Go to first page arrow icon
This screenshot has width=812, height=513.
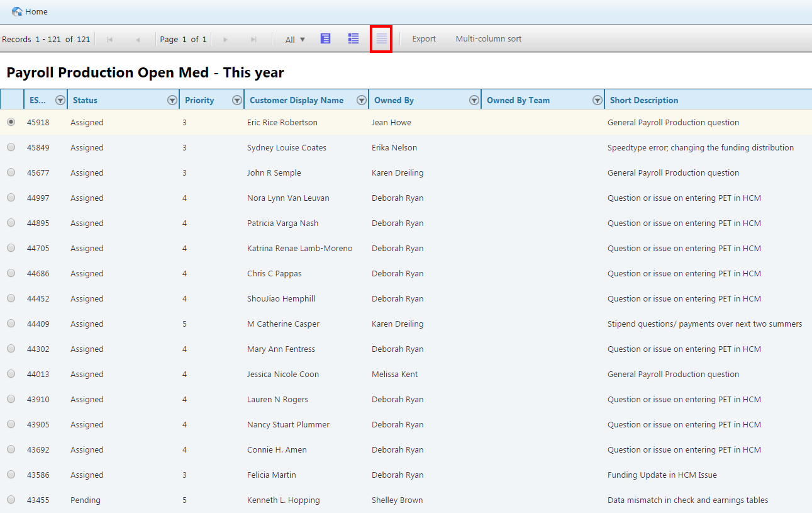[110, 40]
